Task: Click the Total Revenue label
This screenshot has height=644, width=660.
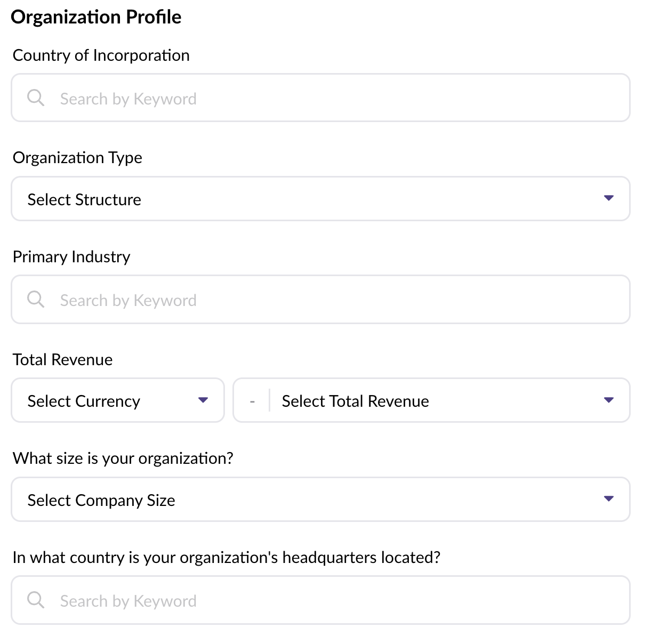Action: (62, 360)
